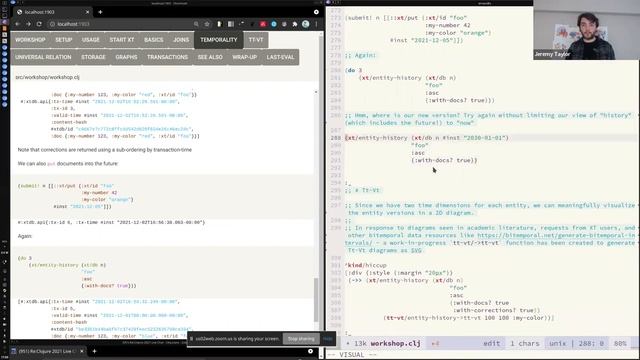
Task: Click the src/workshop/workshop.clj path text
Action: 47,77
